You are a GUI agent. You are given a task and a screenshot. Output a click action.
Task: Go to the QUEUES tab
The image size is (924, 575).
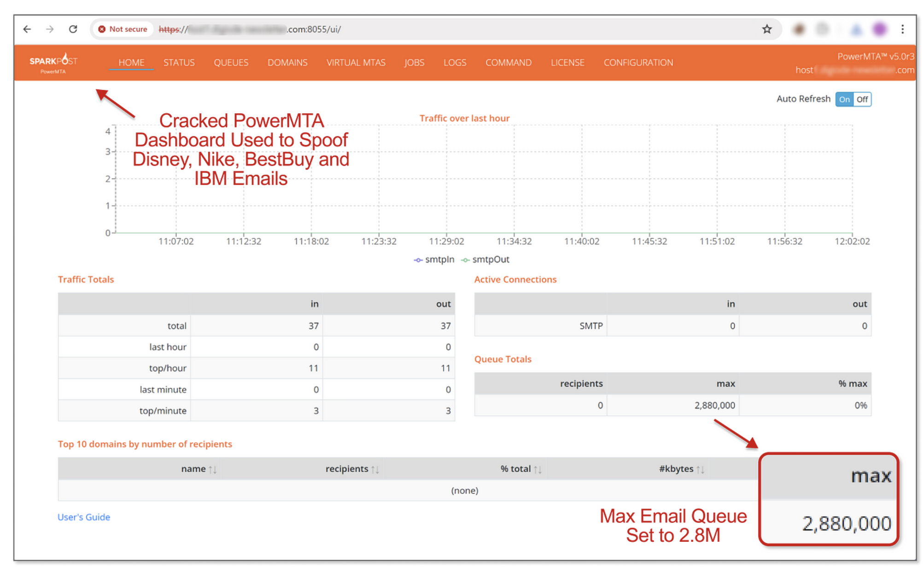[x=231, y=63]
